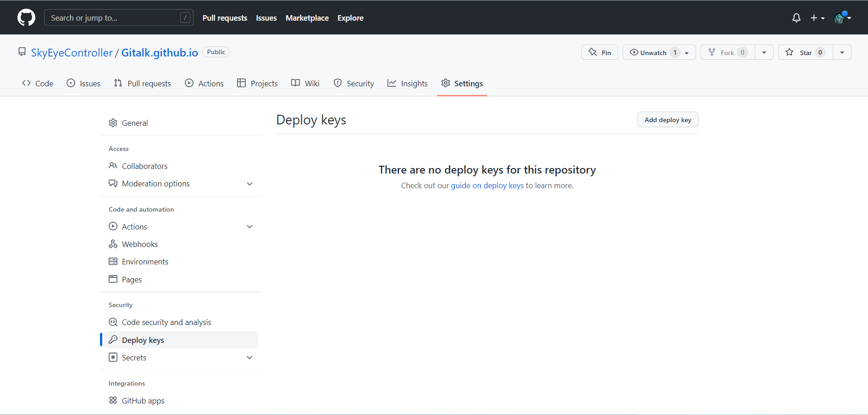Click the Settings tab
This screenshot has width=868, height=415.
click(462, 83)
